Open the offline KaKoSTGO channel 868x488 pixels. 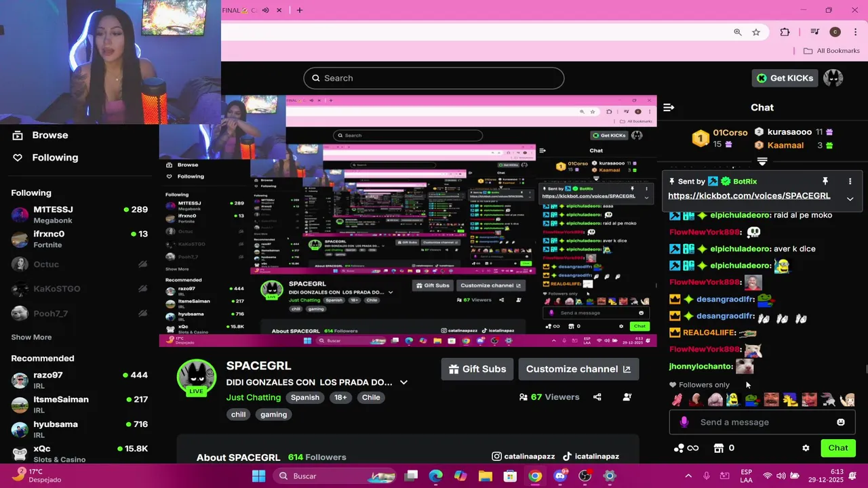[x=79, y=289]
